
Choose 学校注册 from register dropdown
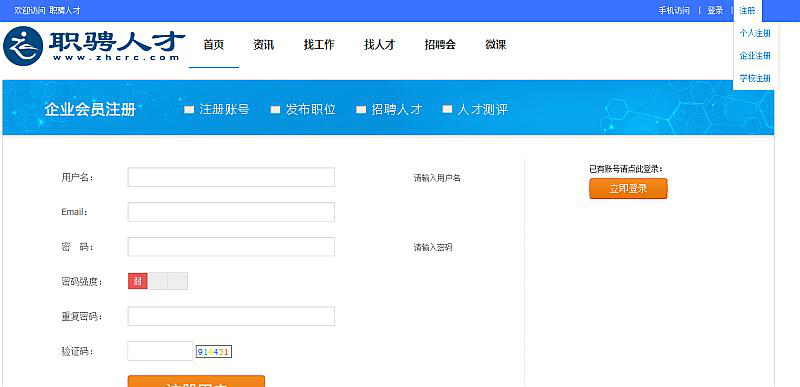click(755, 79)
